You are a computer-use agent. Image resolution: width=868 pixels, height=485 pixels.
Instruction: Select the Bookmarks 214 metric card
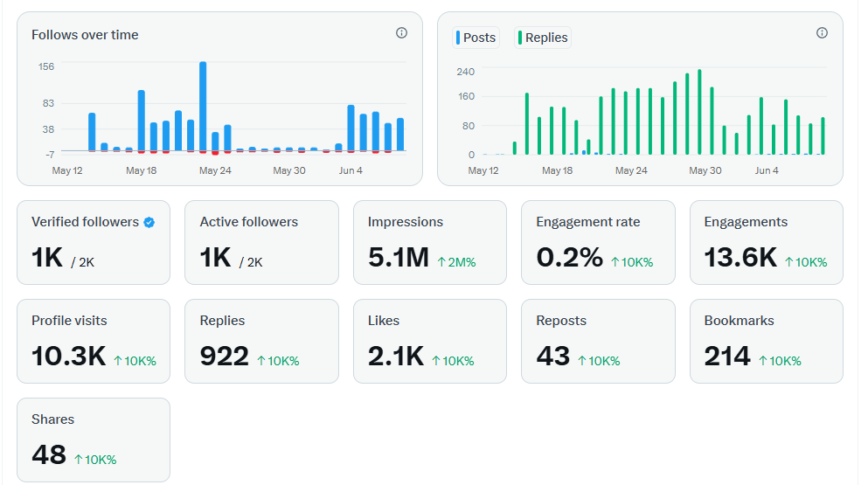tap(767, 341)
